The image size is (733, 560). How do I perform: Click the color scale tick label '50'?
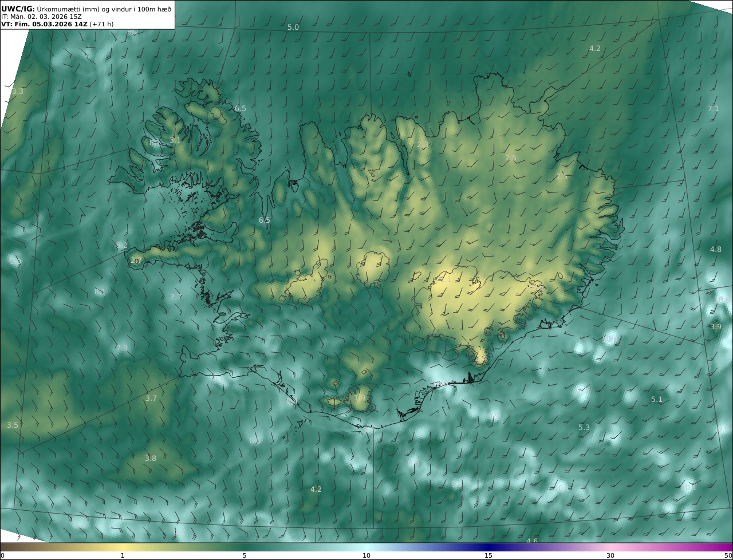(x=728, y=555)
